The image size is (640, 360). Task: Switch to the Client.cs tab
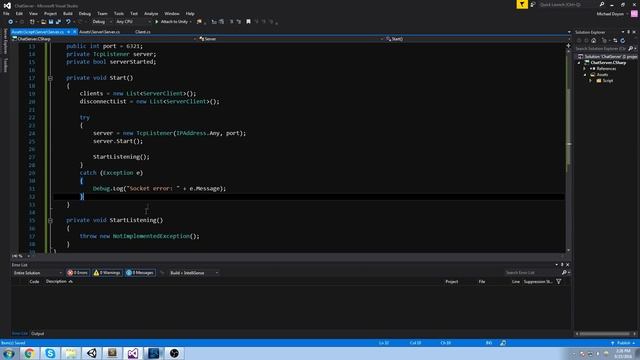(142, 32)
